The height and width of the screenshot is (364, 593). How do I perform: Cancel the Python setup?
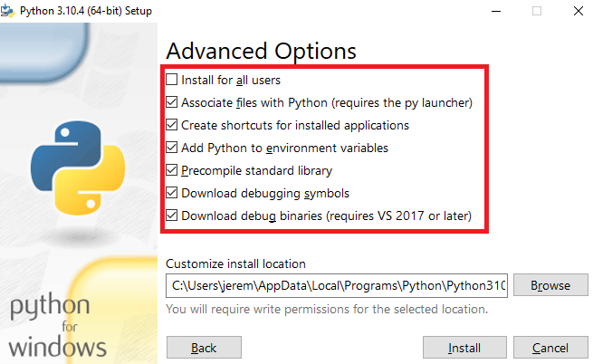[550, 348]
